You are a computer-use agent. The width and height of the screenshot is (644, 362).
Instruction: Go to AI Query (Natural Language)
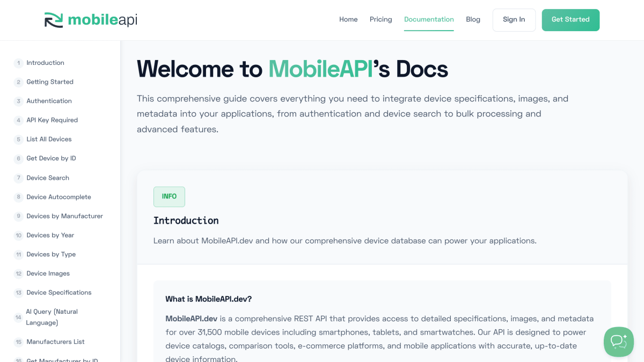[52, 317]
